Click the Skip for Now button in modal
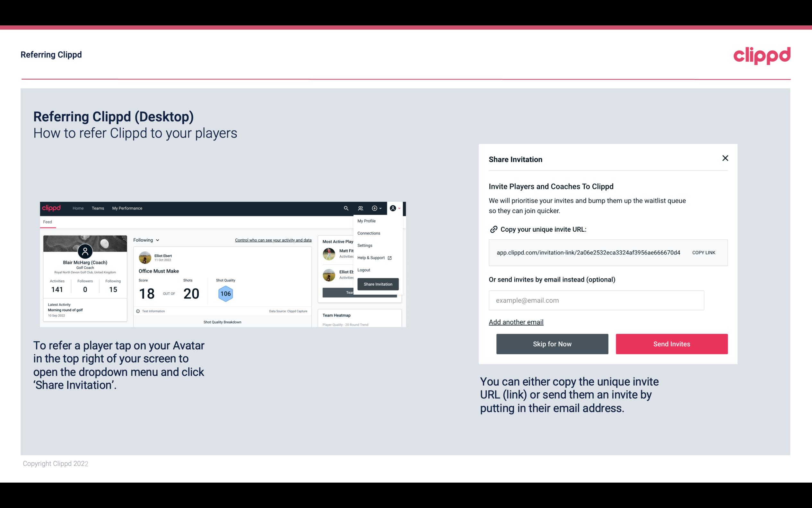This screenshot has height=508, width=812. (552, 344)
